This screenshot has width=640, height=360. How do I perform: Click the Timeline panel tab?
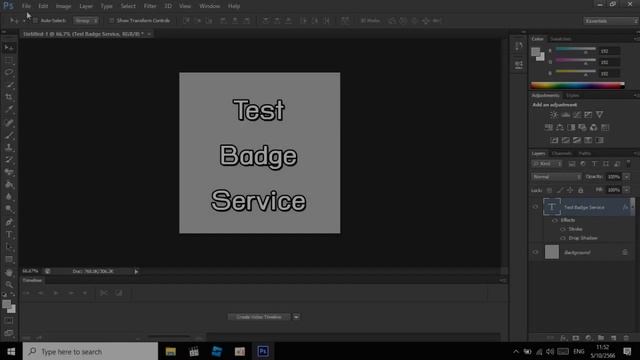point(32,280)
